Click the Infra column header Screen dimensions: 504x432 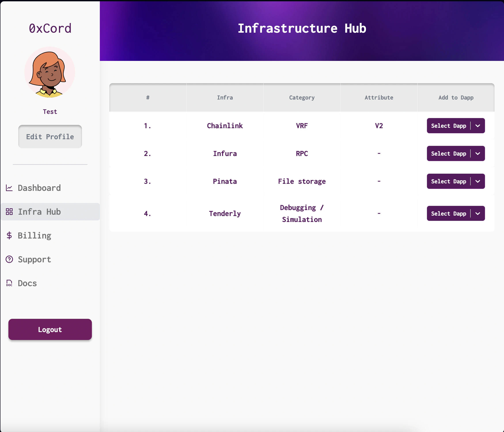225,98
